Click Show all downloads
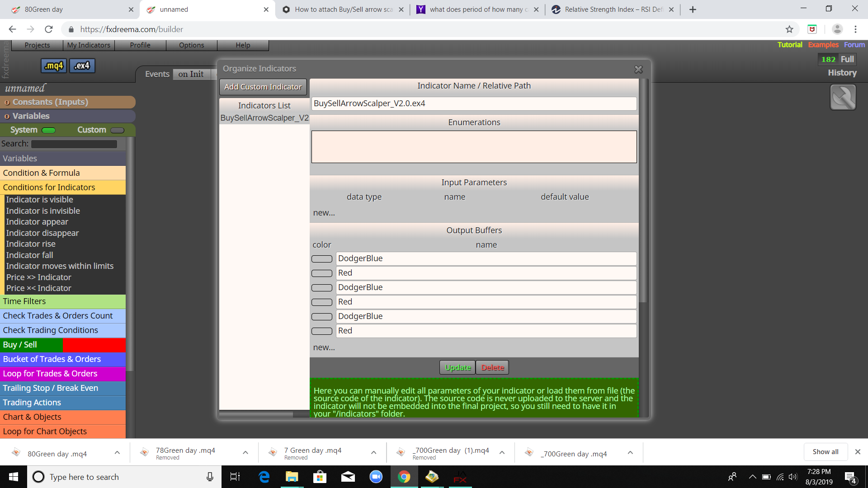The image size is (868, 488). tap(825, 452)
